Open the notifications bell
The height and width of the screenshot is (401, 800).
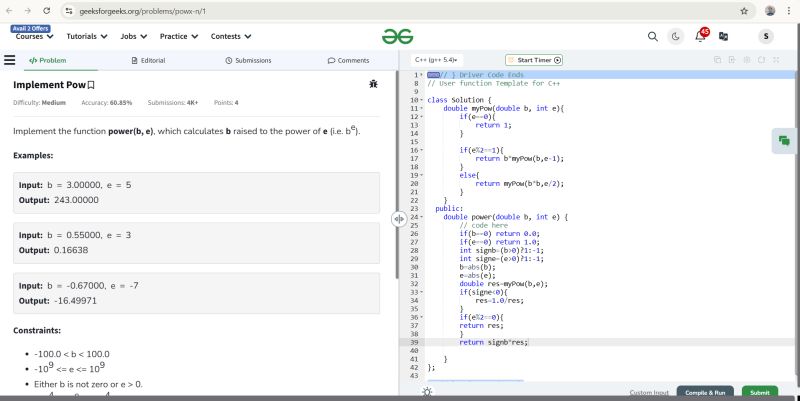(699, 36)
